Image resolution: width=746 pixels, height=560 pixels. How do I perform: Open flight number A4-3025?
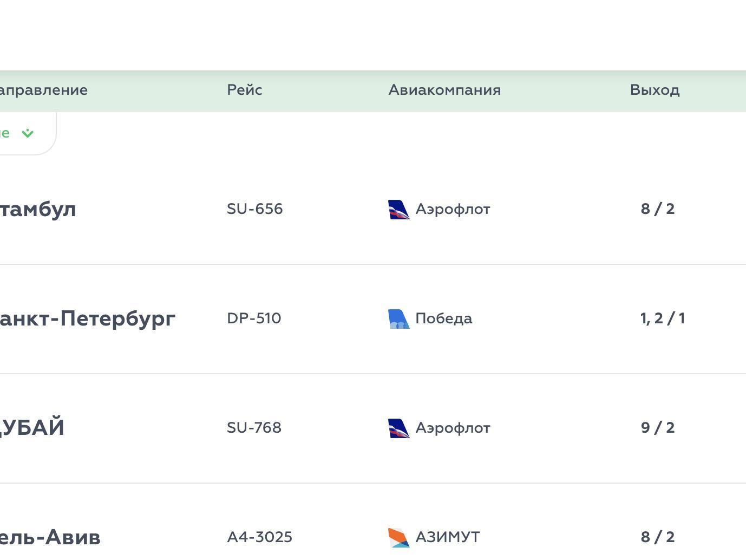click(x=259, y=537)
